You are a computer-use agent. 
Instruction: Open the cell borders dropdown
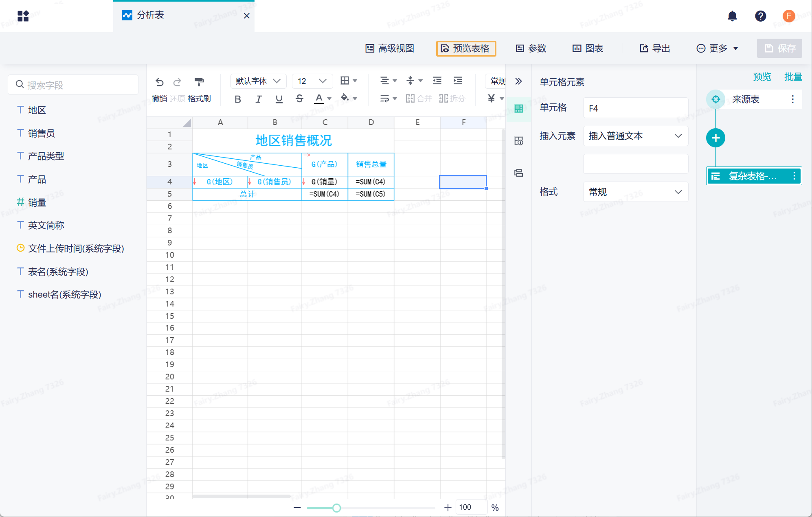[349, 81]
